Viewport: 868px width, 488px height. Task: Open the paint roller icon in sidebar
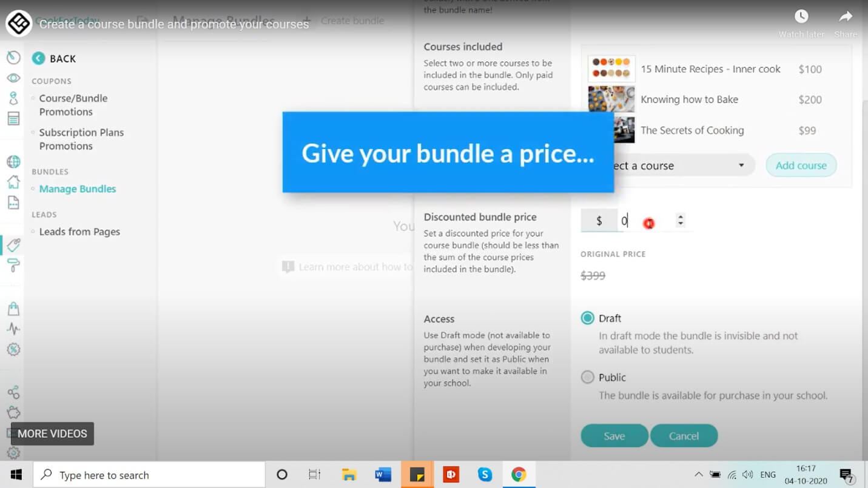click(13, 265)
